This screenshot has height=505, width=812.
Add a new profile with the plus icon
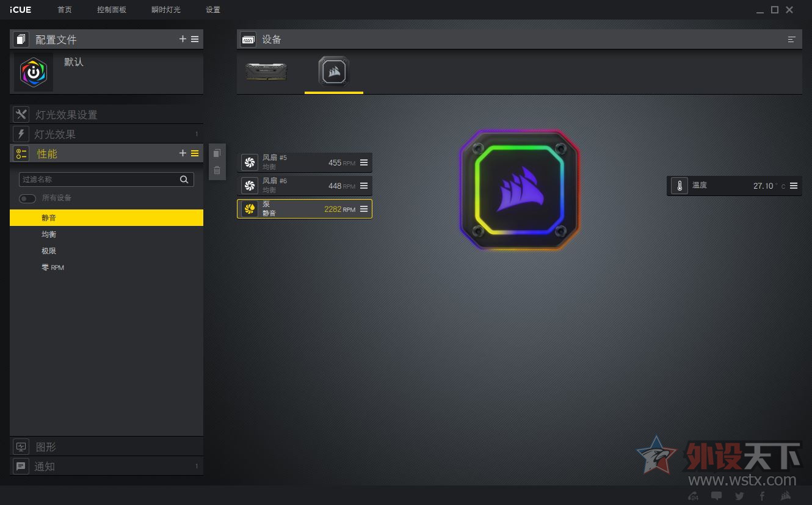pyautogui.click(x=183, y=39)
